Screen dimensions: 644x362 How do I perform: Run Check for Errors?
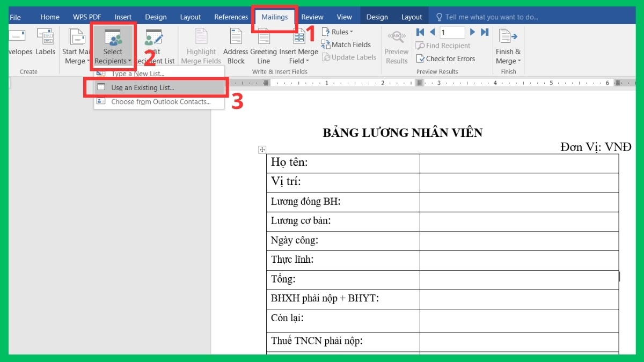(443, 58)
